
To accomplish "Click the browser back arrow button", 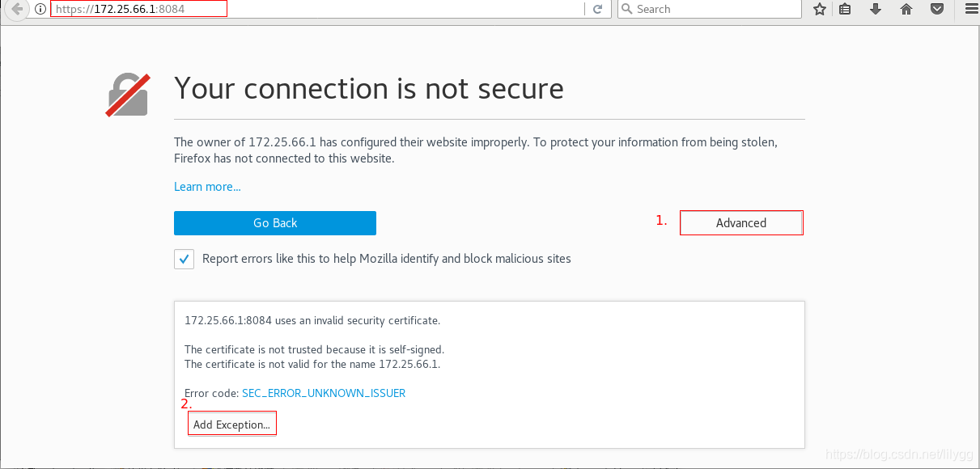I will coord(17,9).
